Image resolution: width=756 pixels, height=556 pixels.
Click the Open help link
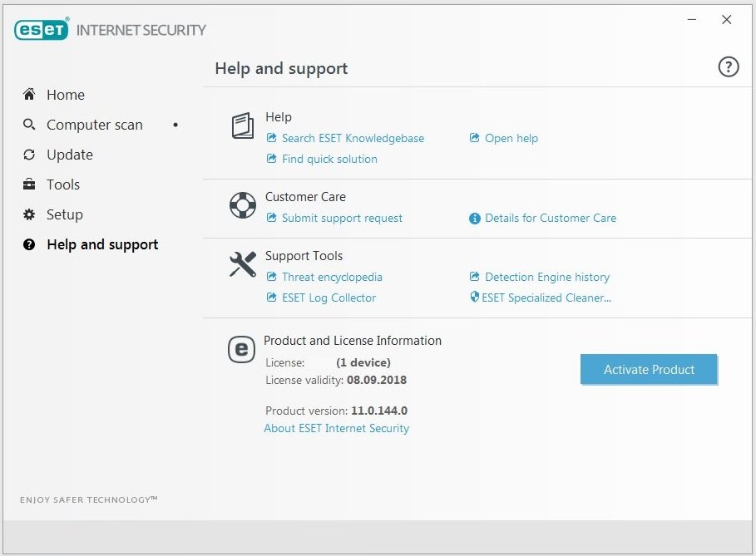[x=511, y=138]
